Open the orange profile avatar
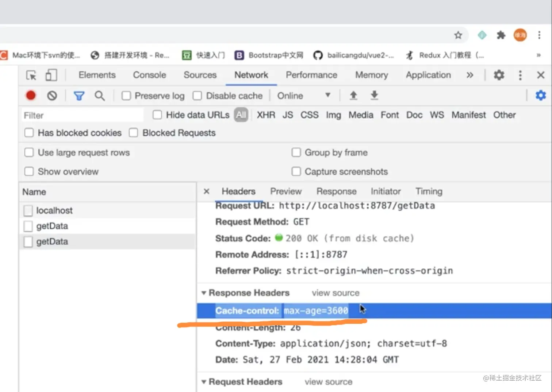Screen dimensions: 552x392 click(520, 35)
